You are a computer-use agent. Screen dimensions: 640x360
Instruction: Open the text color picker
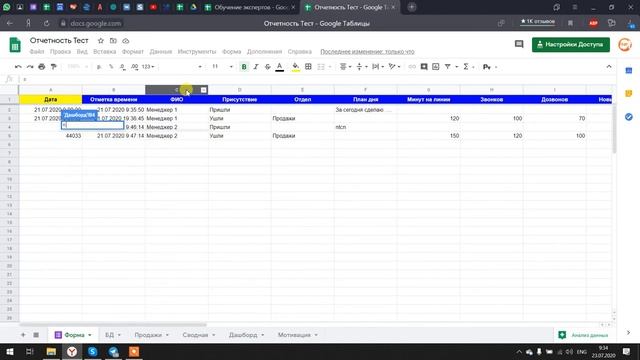[x=280, y=67]
